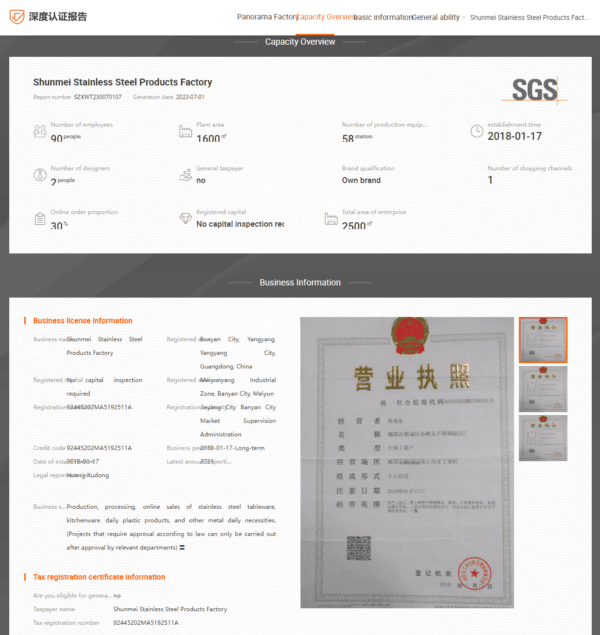The width and height of the screenshot is (600, 635).
Task: Click the tax registration number 92445202MA5192511A
Action: (x=146, y=622)
